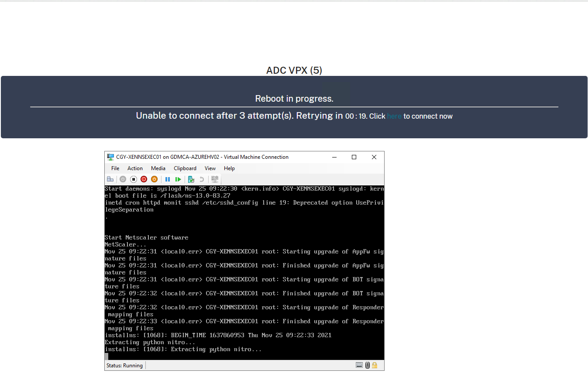Click the VM window title bar icon
This screenshot has width=588, height=373.
[x=111, y=157]
